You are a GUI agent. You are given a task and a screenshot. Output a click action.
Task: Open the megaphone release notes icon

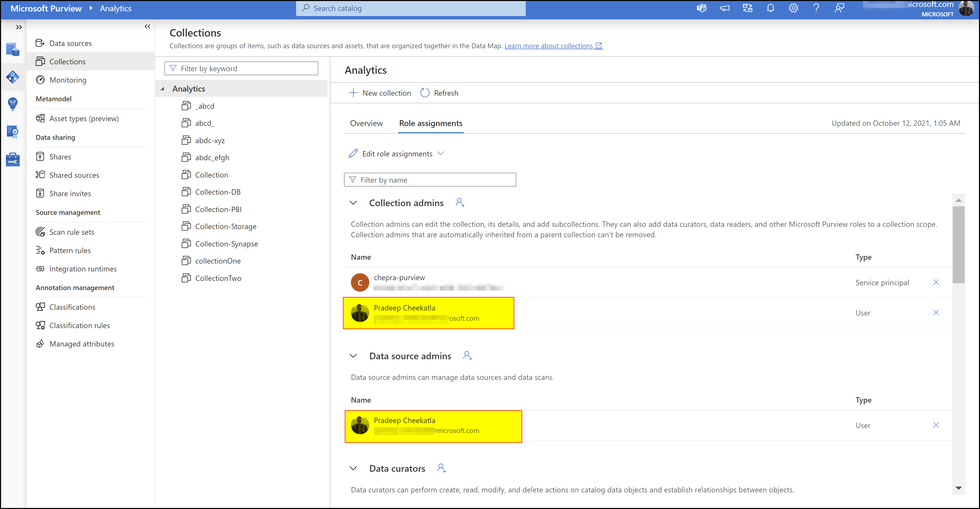[725, 8]
